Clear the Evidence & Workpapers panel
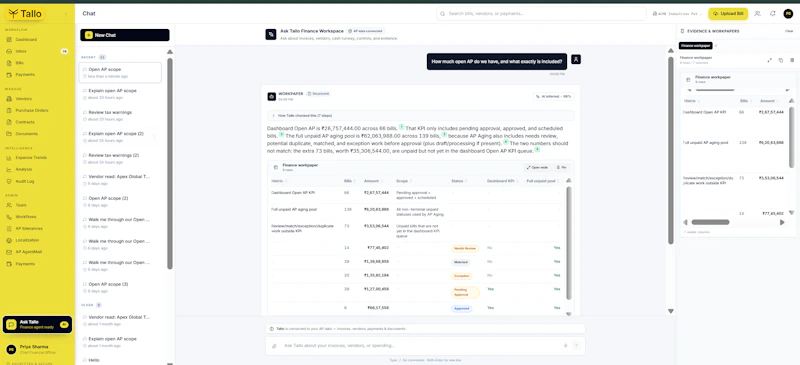The image size is (800, 365). 789,31
